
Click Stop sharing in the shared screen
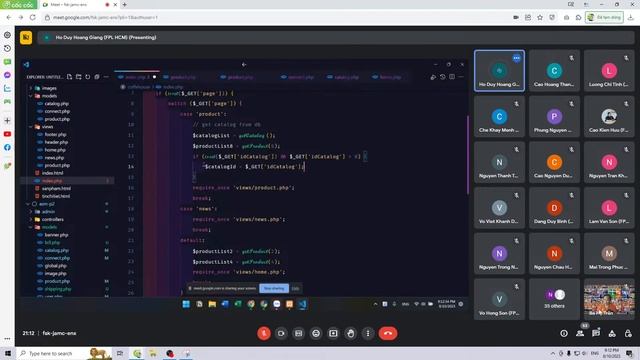274,288
